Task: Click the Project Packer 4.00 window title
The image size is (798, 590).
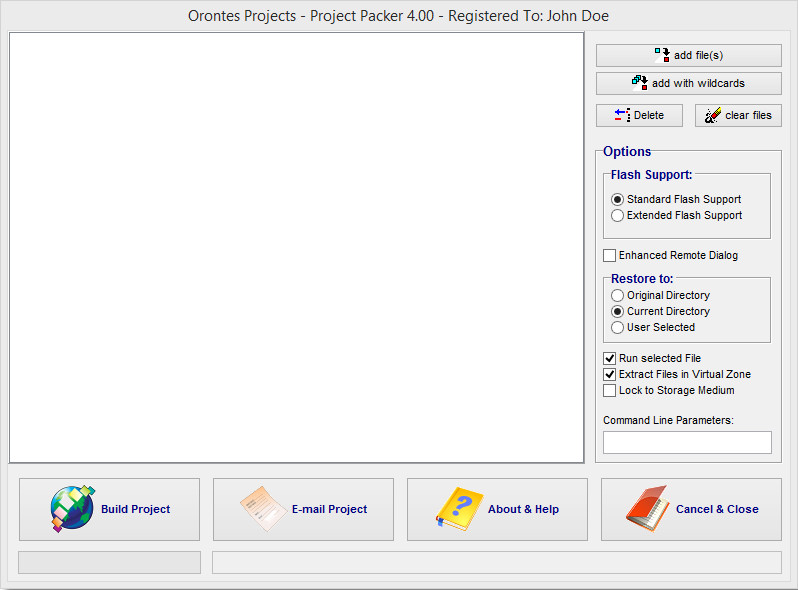Action: click(x=398, y=16)
